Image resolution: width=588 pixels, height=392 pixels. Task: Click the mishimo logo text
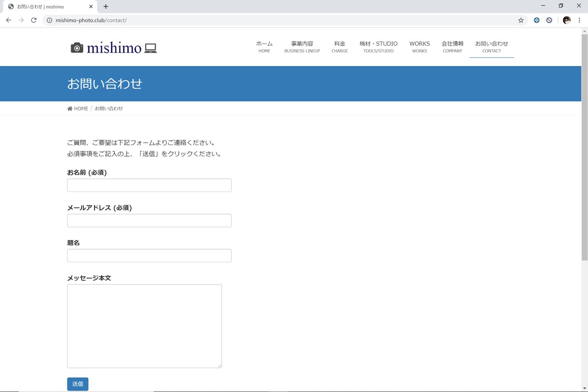(x=114, y=48)
